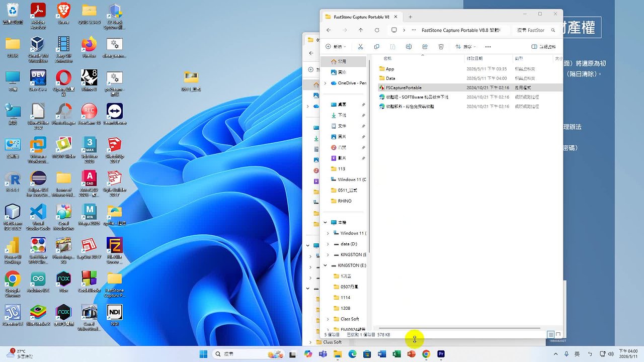Click the taskbar search box

click(x=249, y=354)
